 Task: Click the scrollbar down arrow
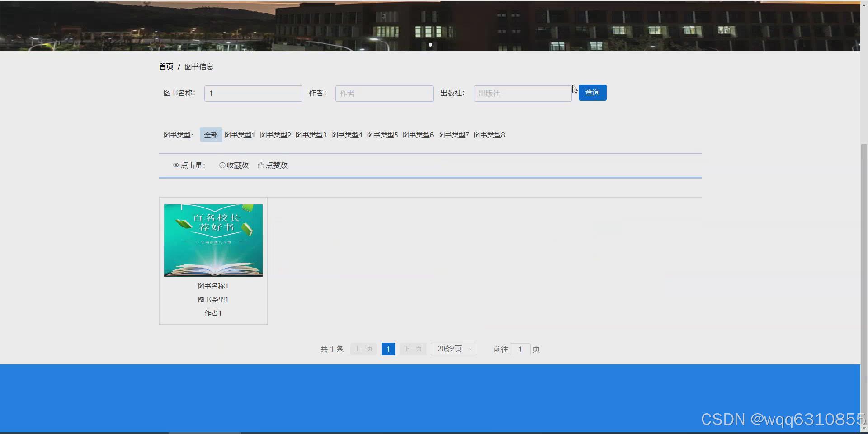coord(864,429)
